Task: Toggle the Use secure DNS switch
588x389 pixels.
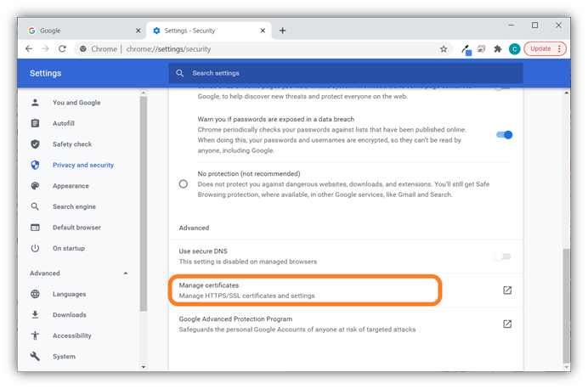Action: 503,257
